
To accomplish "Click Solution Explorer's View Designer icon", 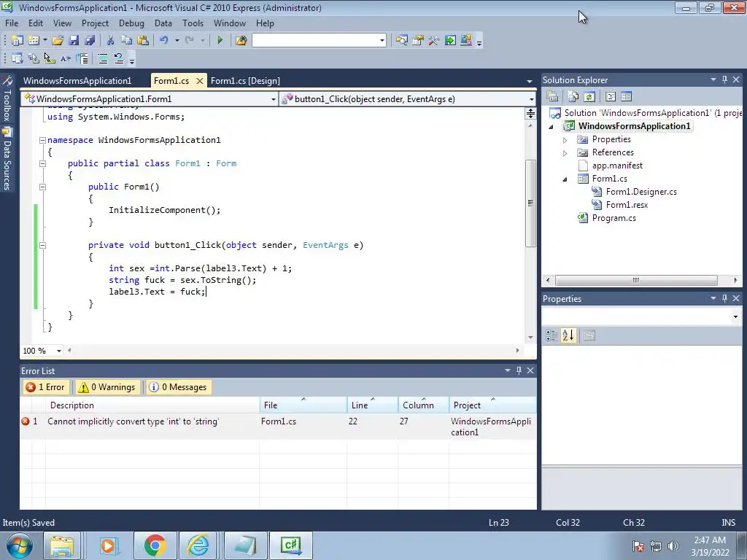I will (627, 97).
